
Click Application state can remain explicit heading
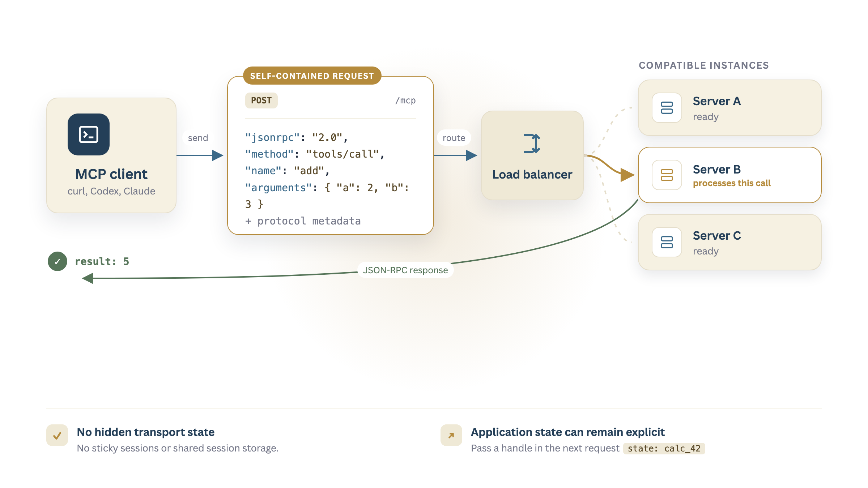[x=568, y=432]
